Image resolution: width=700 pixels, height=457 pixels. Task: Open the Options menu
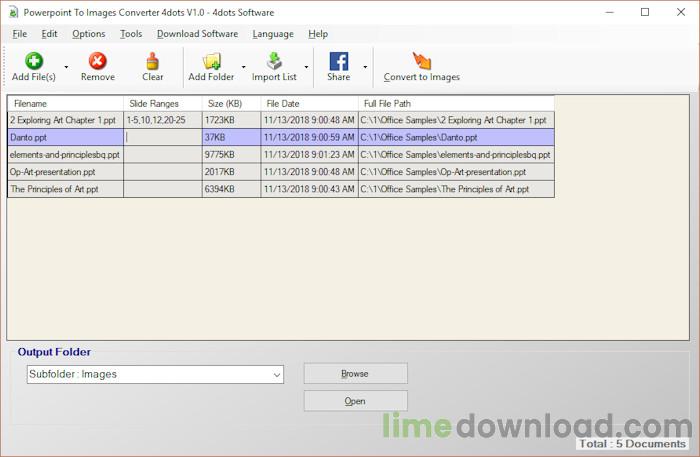tap(89, 34)
